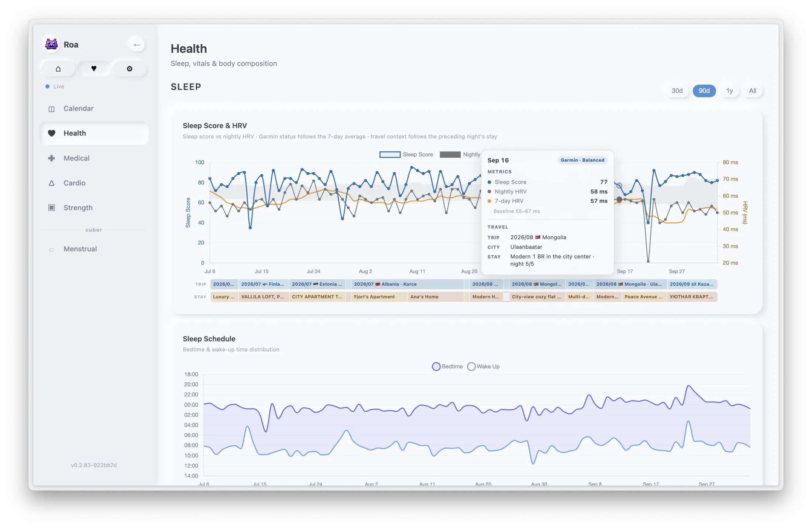This screenshot has width=812, height=528.
Task: Toggle the Nightly HRV gray legend swatch
Action: click(450, 155)
